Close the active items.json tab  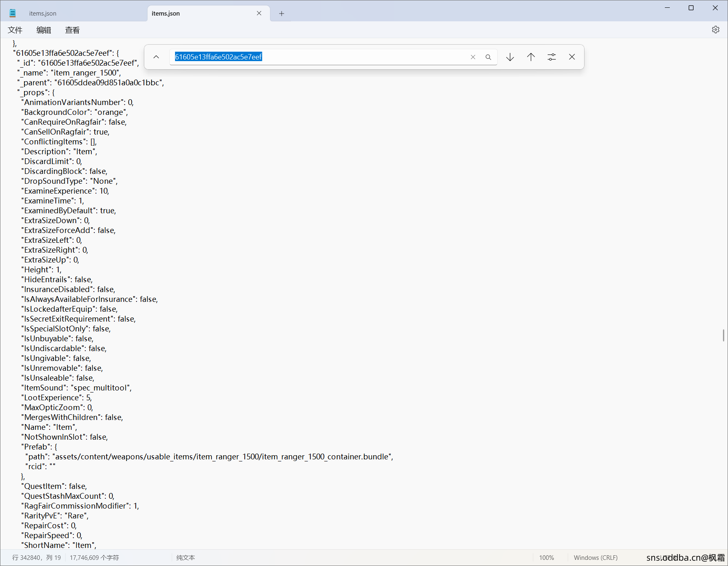259,14
